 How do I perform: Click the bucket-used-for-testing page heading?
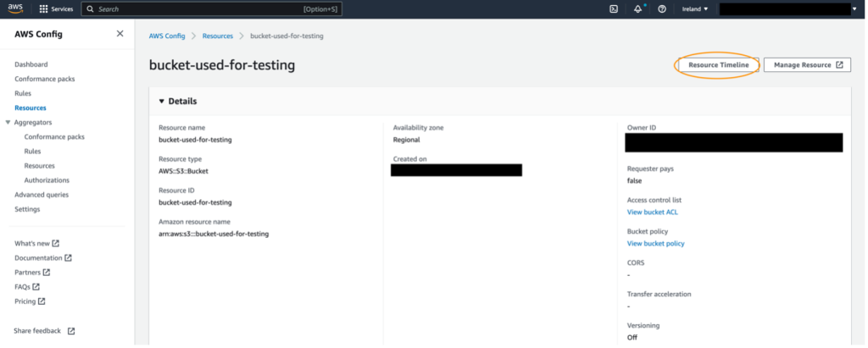click(x=222, y=65)
